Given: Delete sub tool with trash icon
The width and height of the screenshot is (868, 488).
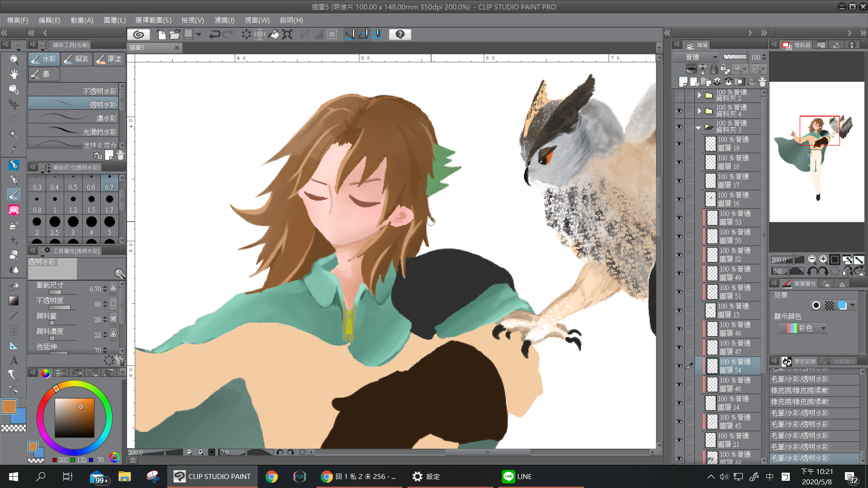Looking at the screenshot, I should pyautogui.click(x=120, y=155).
